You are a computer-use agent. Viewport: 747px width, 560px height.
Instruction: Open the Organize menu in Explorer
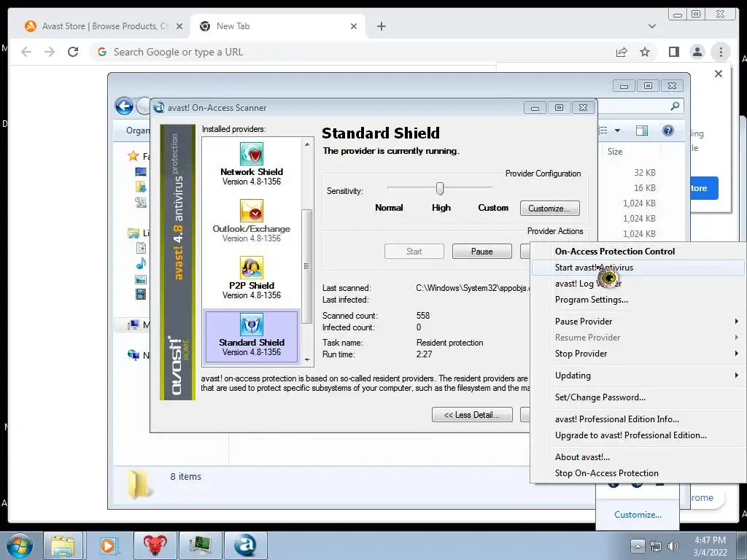[x=138, y=131]
